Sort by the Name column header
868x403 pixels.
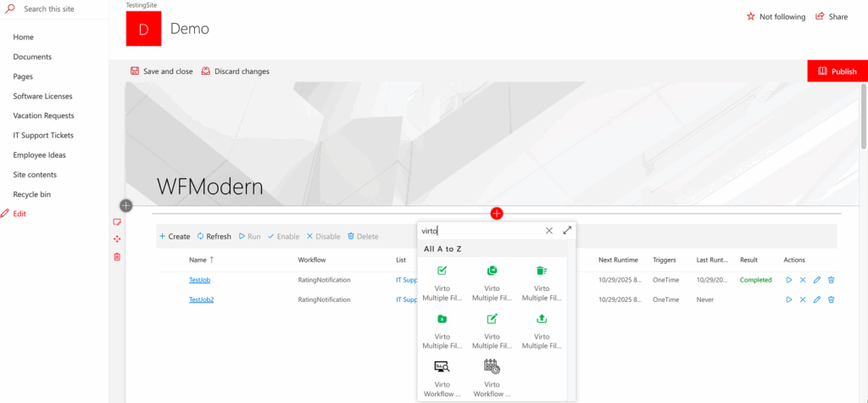(x=201, y=260)
